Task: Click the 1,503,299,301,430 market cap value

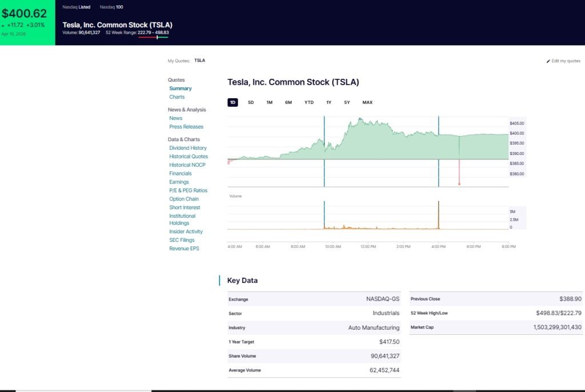Action: (557, 327)
